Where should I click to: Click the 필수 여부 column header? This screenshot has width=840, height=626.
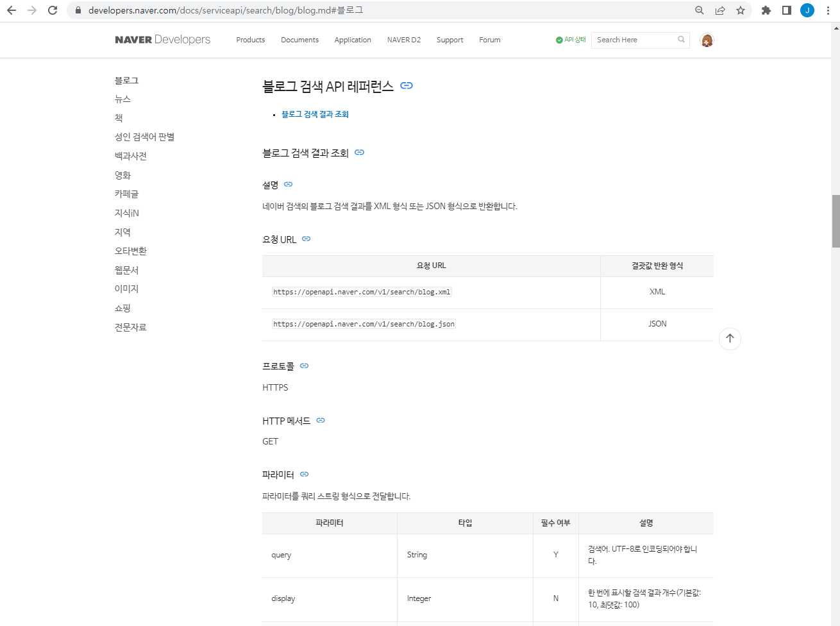point(555,523)
